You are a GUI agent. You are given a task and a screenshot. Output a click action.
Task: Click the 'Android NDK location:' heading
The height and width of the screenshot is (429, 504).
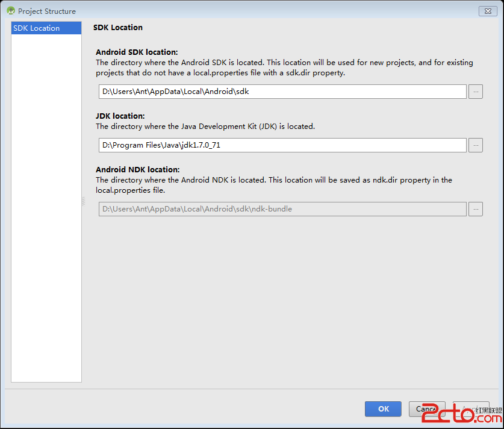[137, 169]
